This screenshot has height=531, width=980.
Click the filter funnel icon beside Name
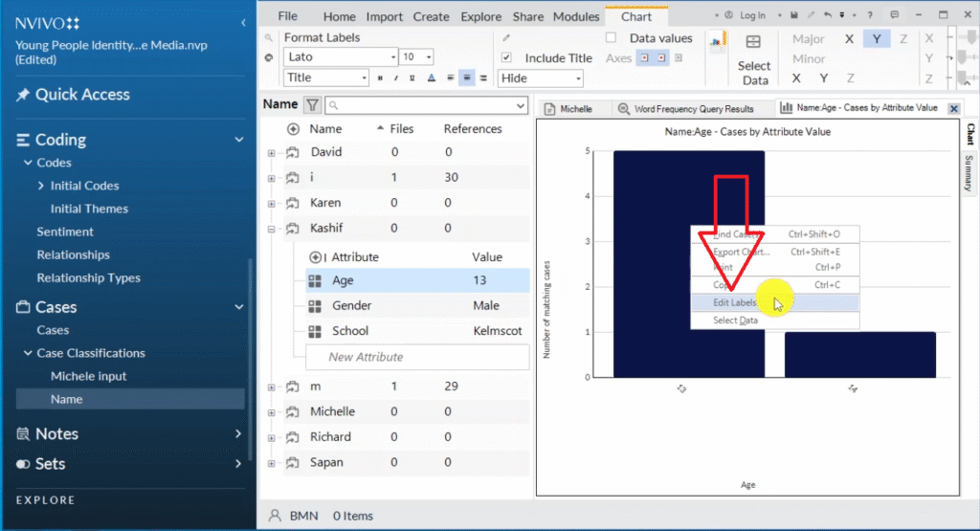312,105
